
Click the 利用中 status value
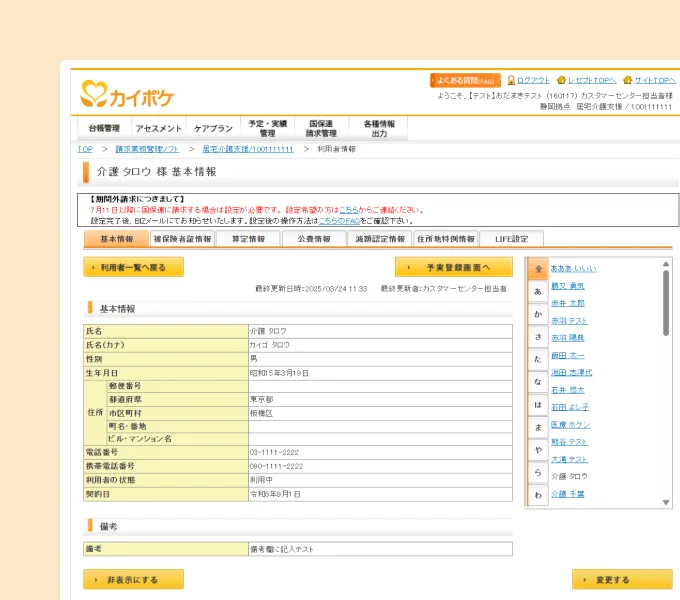tap(261, 480)
